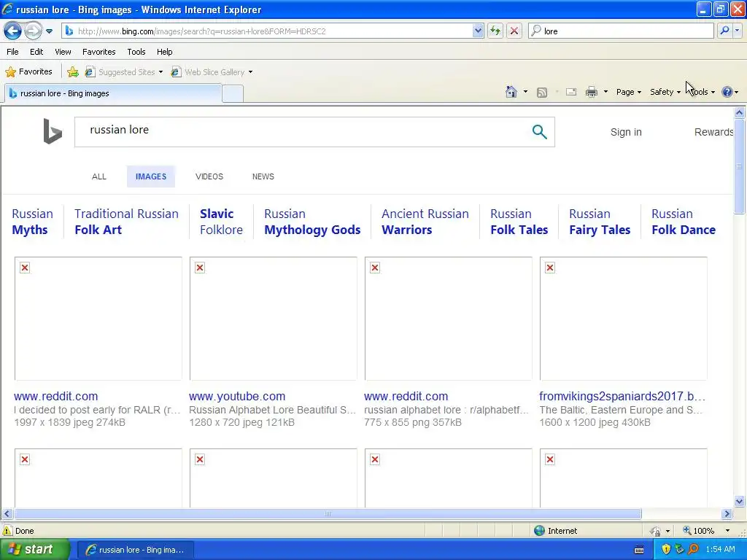Click the Russian Folk Dance suggestion
Viewport: 747px width, 560px height.
[683, 222]
